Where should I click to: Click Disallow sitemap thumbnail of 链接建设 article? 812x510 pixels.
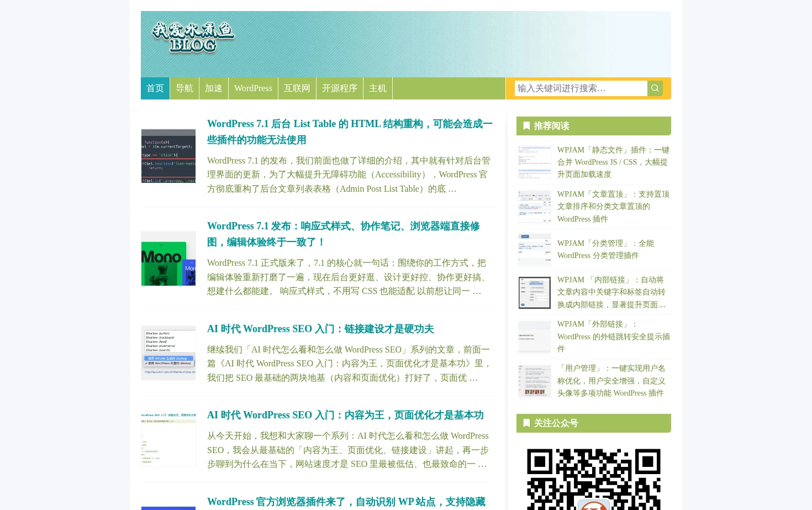pos(168,353)
